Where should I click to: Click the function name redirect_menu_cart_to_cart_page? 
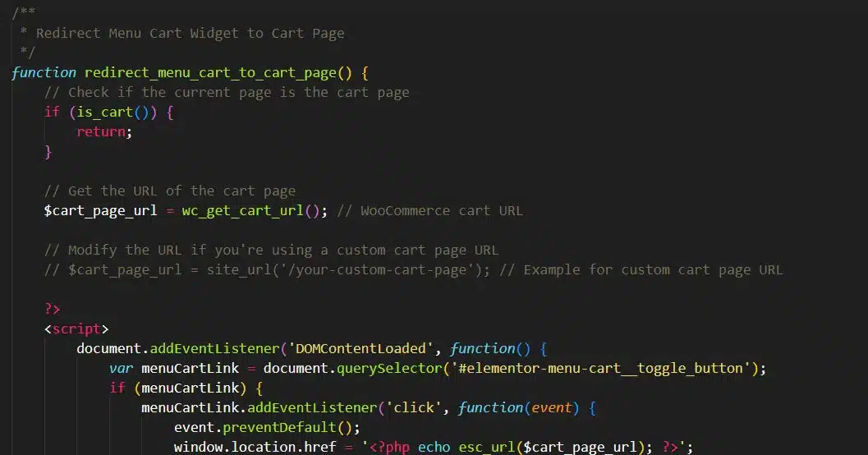pyautogui.click(x=210, y=73)
